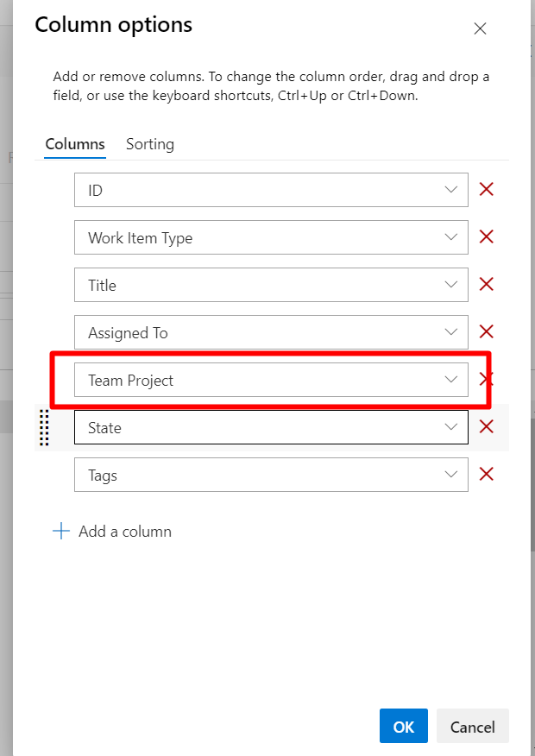Click the plus icon to add a column
The image size is (535, 756).
coord(60,531)
